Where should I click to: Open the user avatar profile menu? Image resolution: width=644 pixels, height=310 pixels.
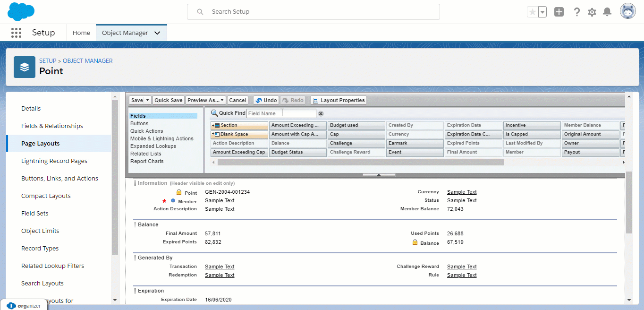pos(628,11)
